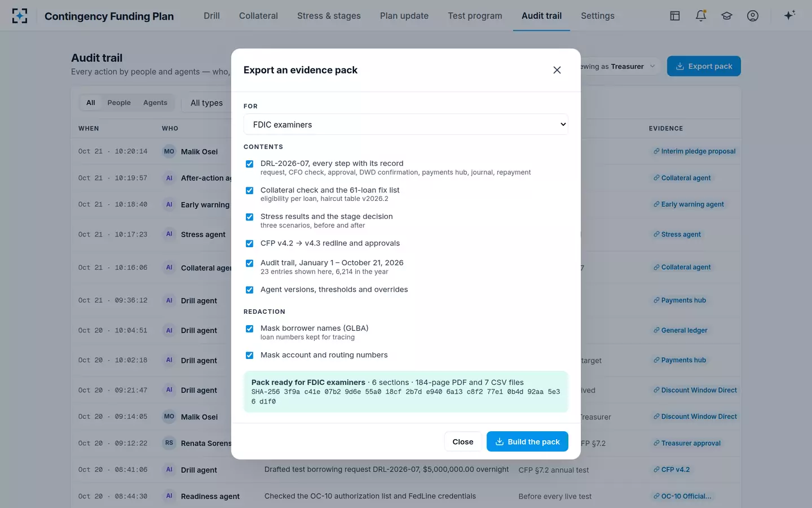Click the RS avatar for Renata Sorensen

(169, 443)
